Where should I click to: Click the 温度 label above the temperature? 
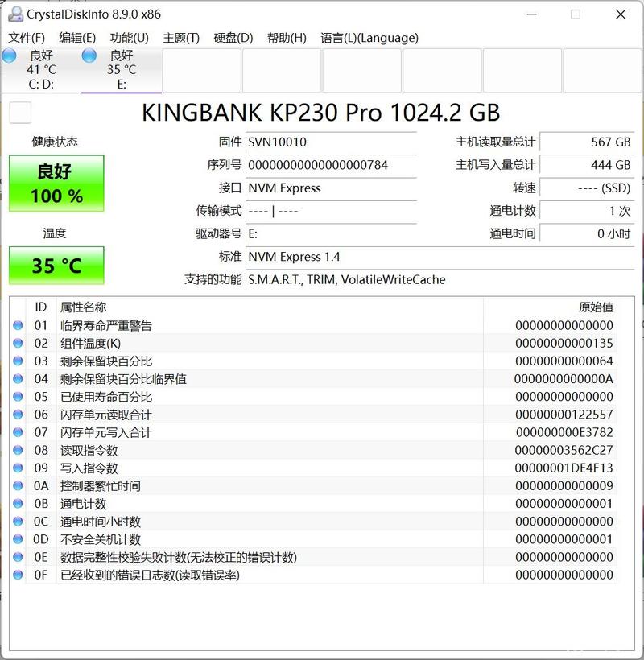(55, 233)
